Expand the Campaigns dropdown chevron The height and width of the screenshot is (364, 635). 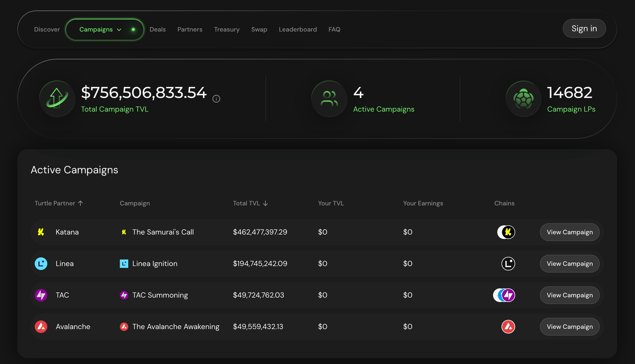tap(119, 30)
